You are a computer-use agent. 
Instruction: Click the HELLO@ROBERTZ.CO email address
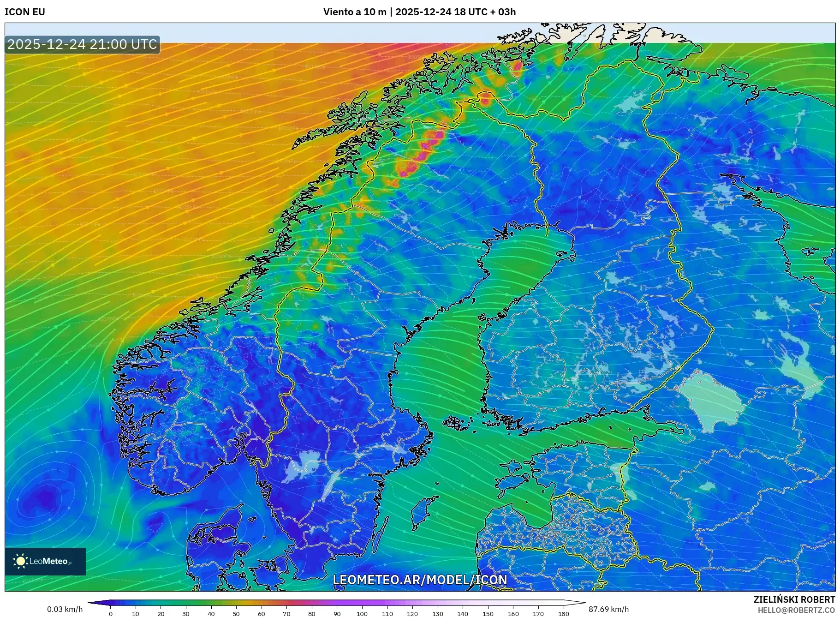[x=796, y=610]
